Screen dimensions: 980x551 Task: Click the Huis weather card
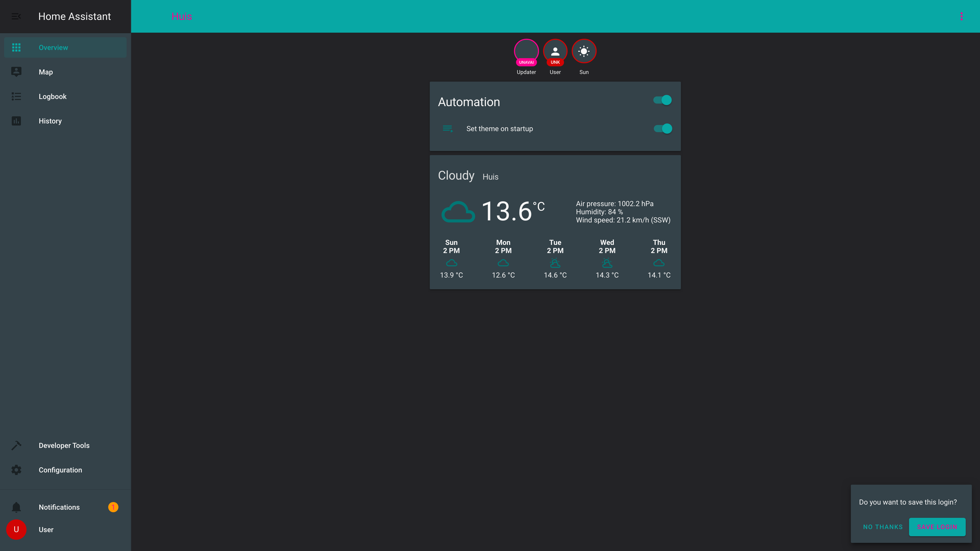click(x=555, y=222)
